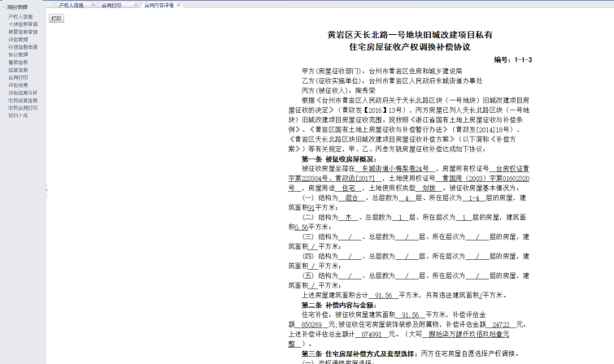Select the 合同内容详情 tab
This screenshot has height=364, width=614.
coord(159,5)
